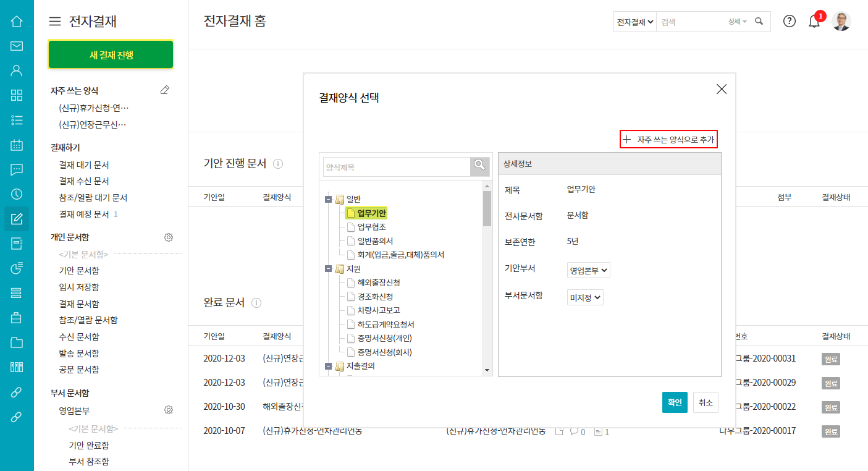The height and width of the screenshot is (471, 868).
Task: Open the 부서문서함 dropdown showing 미지정
Action: tap(584, 298)
